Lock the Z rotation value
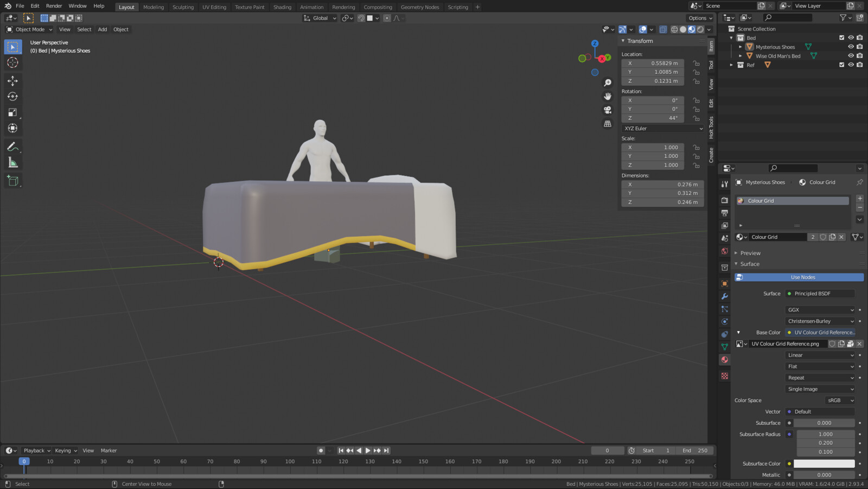The image size is (868, 489). click(x=696, y=118)
